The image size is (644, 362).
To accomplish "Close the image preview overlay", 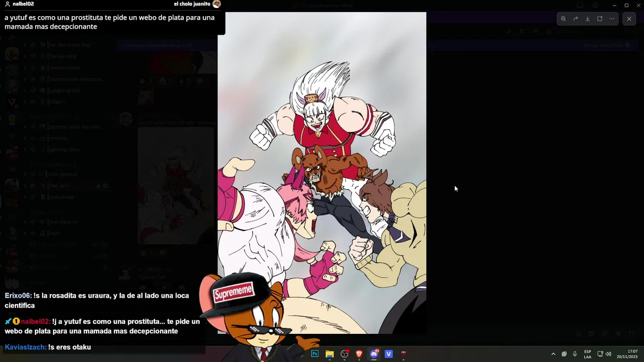I will coord(629,19).
